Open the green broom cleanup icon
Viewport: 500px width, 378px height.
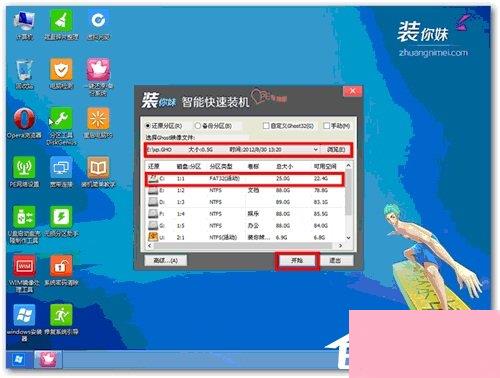(x=61, y=21)
